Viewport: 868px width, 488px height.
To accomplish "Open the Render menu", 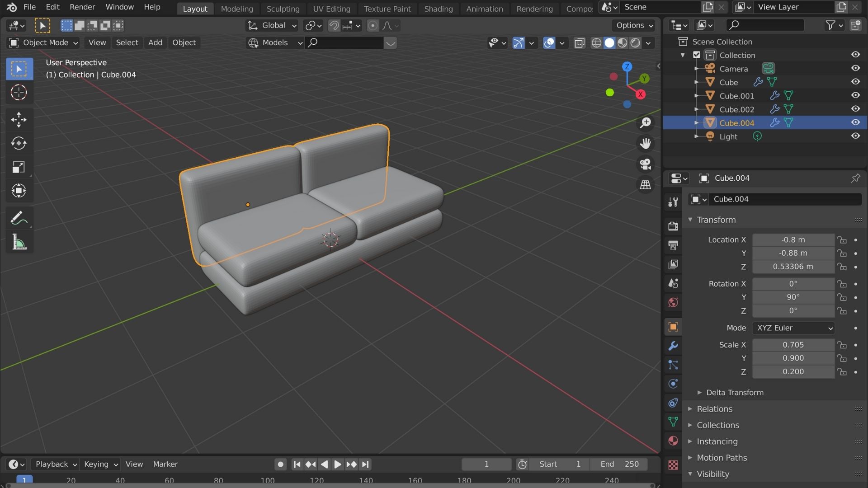I will (x=82, y=7).
